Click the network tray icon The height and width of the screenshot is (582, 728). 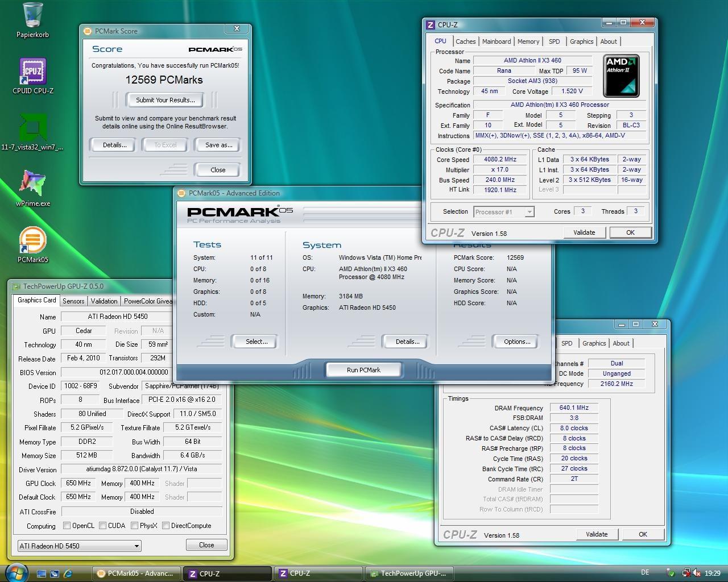[686, 573]
